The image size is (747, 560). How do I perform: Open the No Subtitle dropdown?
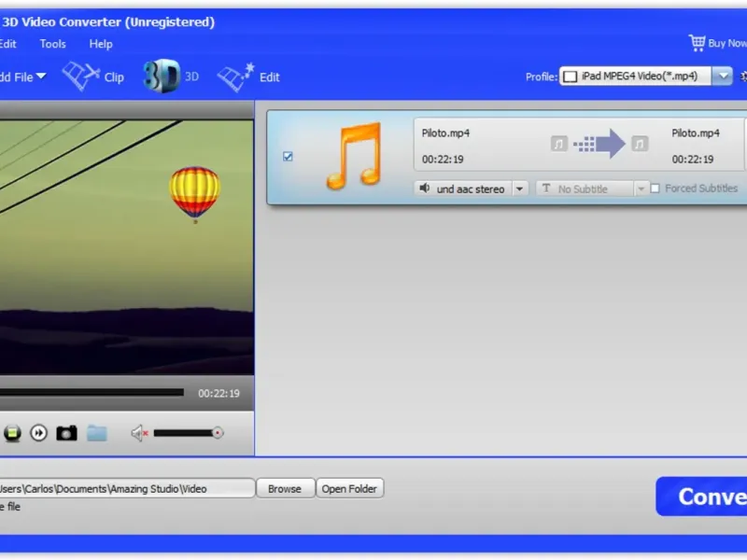tap(641, 189)
